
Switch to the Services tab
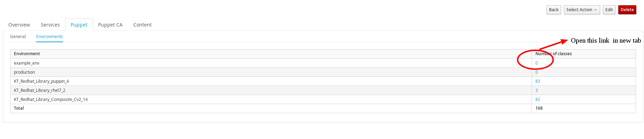pos(50,25)
